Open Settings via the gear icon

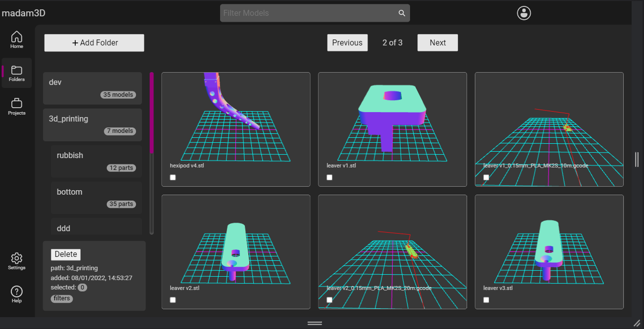(16, 261)
